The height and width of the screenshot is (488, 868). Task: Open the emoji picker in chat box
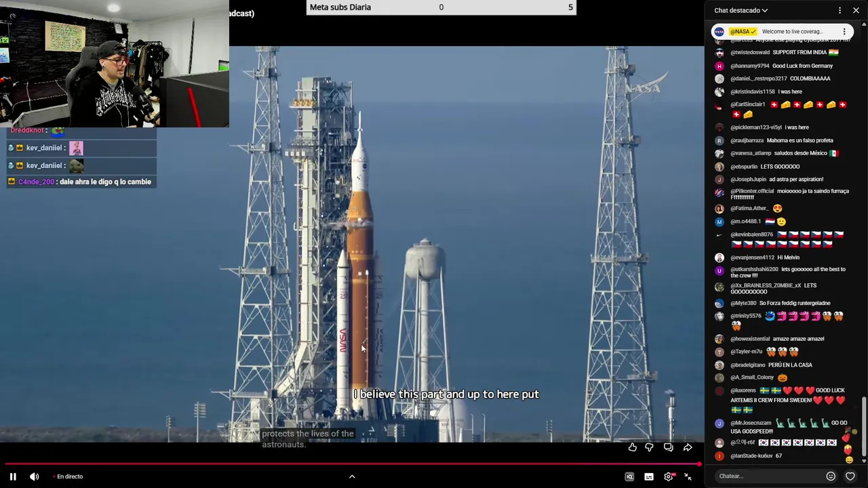coord(831,476)
